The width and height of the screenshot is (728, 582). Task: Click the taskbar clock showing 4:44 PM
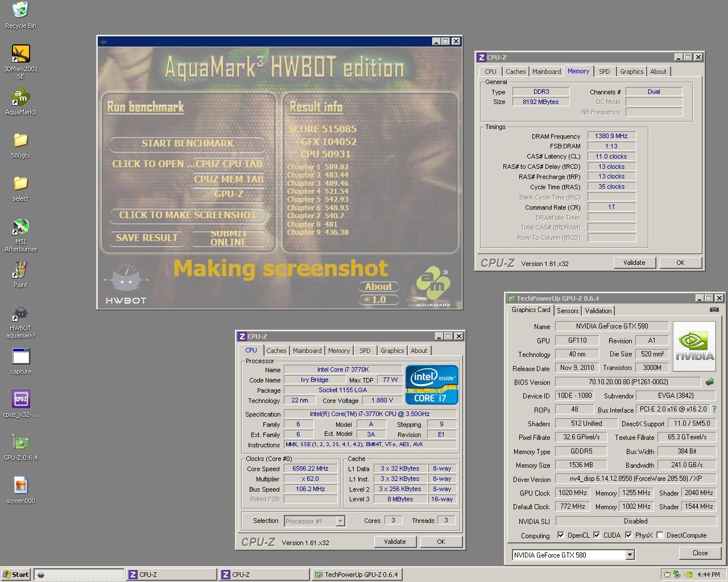pos(708,575)
